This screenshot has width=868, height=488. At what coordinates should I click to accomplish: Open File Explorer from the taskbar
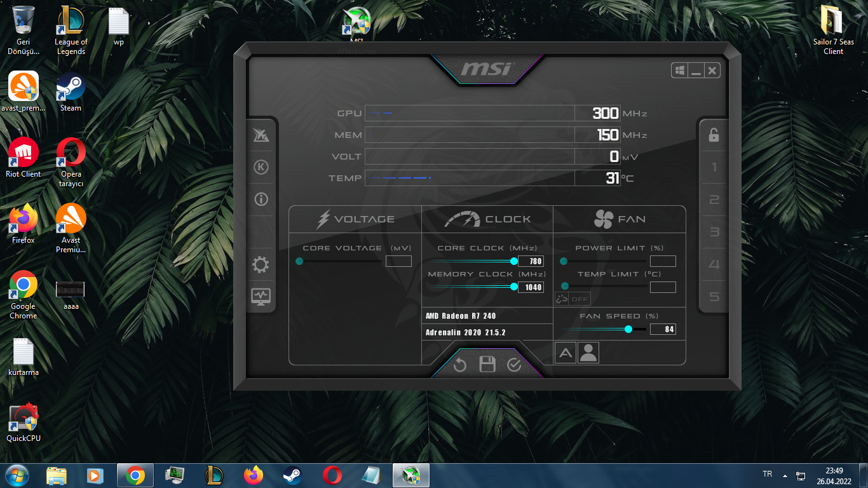56,475
